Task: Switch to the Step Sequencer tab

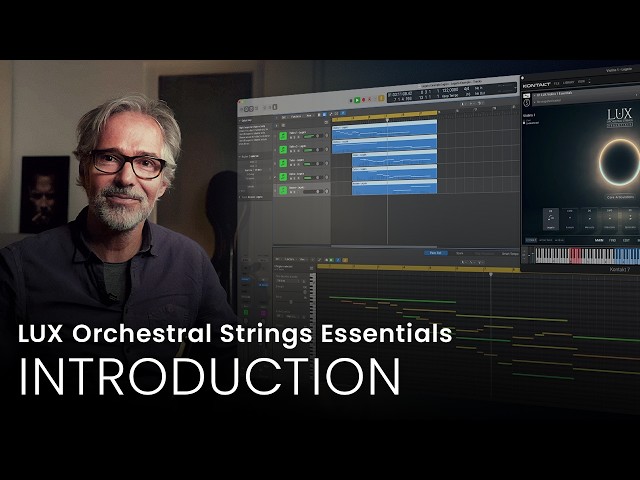Action: pyautogui.click(x=484, y=254)
